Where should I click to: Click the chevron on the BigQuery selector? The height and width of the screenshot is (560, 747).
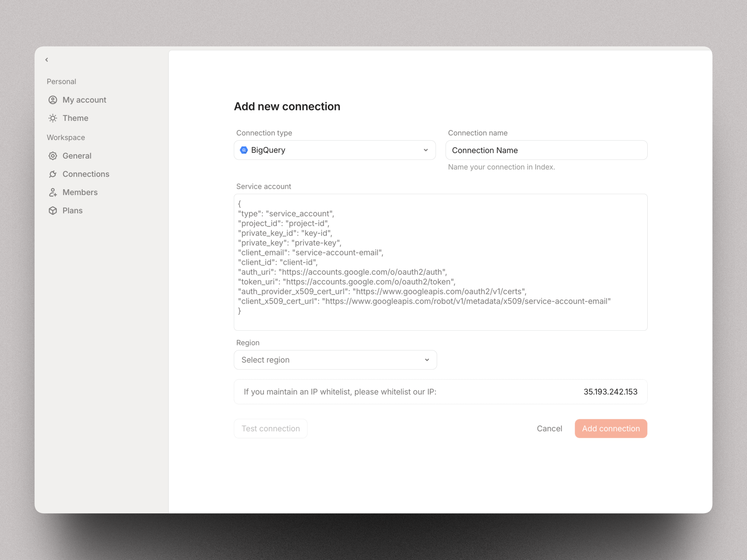pyautogui.click(x=426, y=150)
